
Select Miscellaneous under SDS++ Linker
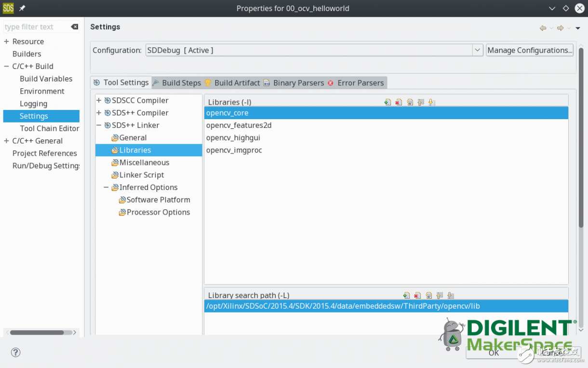[x=144, y=163]
